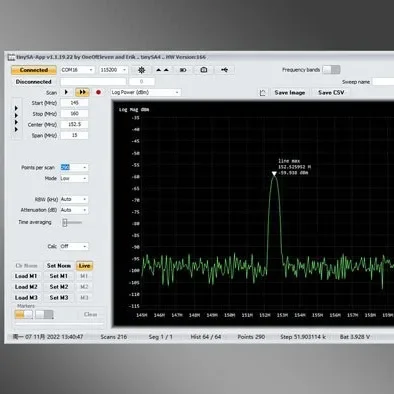Image resolution: width=394 pixels, height=394 pixels.
Task: Expand the RBW (kHz) Auto dropdown
Action: pos(74,199)
